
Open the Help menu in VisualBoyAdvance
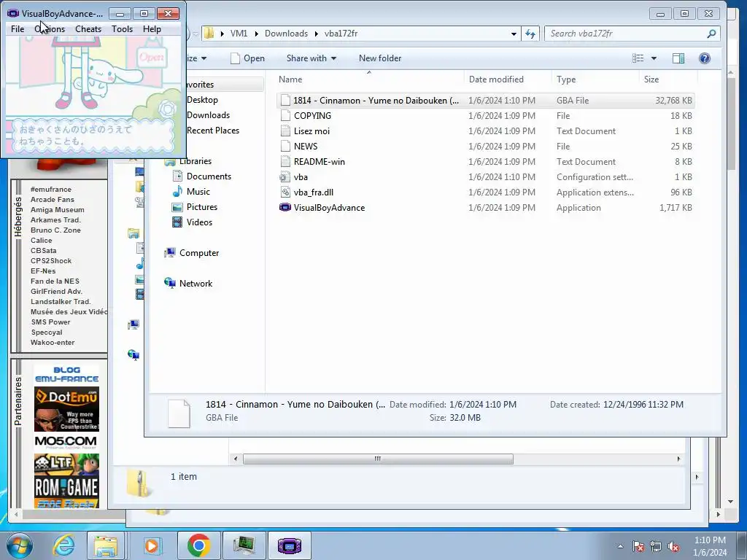pyautogui.click(x=152, y=29)
